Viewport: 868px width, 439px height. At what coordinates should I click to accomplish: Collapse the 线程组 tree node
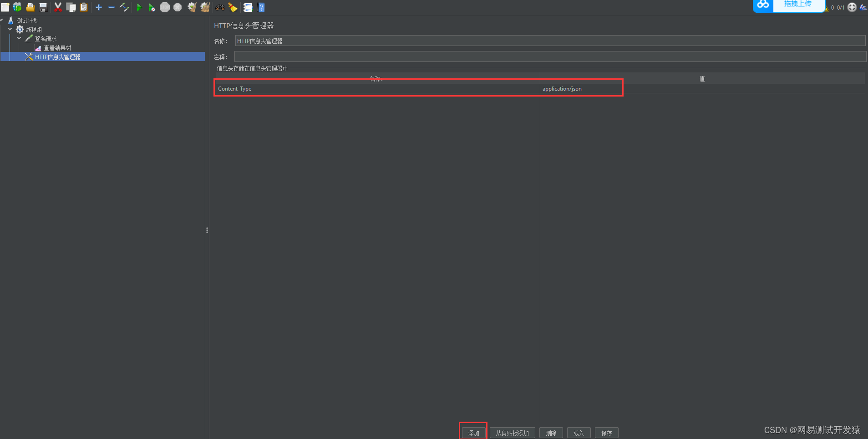[10, 29]
